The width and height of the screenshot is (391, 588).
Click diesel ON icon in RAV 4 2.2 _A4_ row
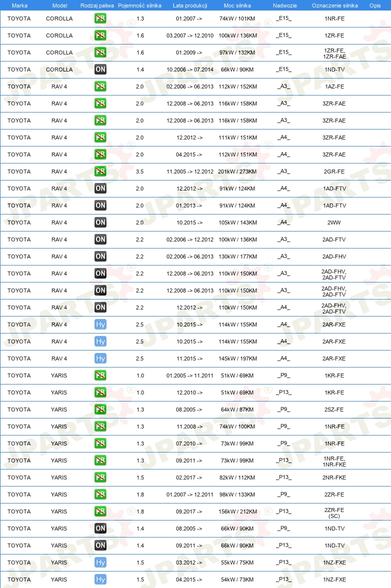[x=100, y=307]
